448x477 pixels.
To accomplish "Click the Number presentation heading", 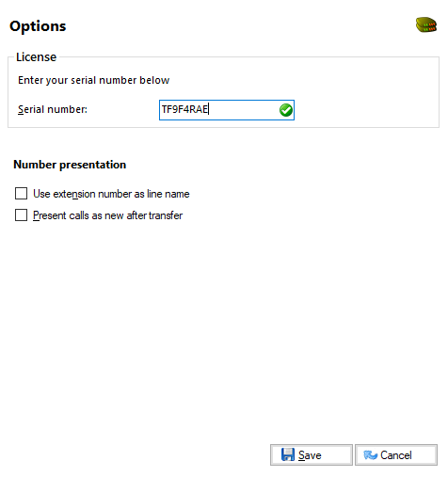I will (x=70, y=165).
